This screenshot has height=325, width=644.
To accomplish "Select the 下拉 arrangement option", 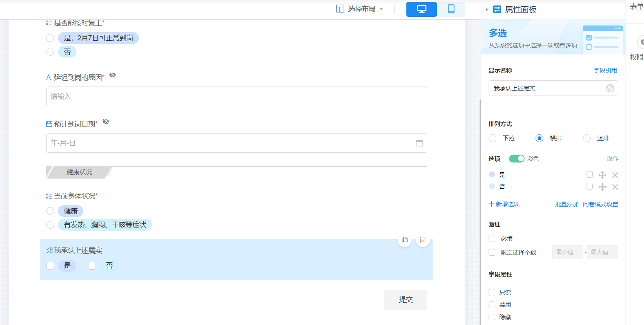I will (x=492, y=138).
